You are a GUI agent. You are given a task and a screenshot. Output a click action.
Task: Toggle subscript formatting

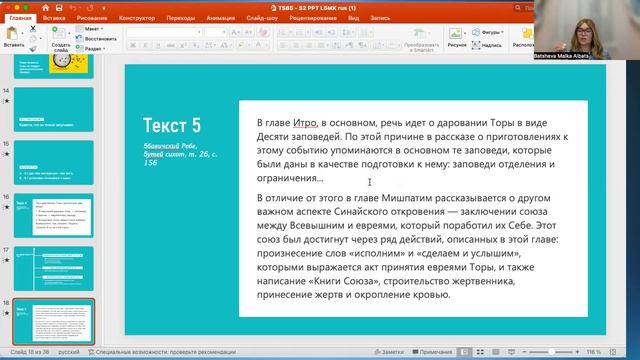[196, 45]
